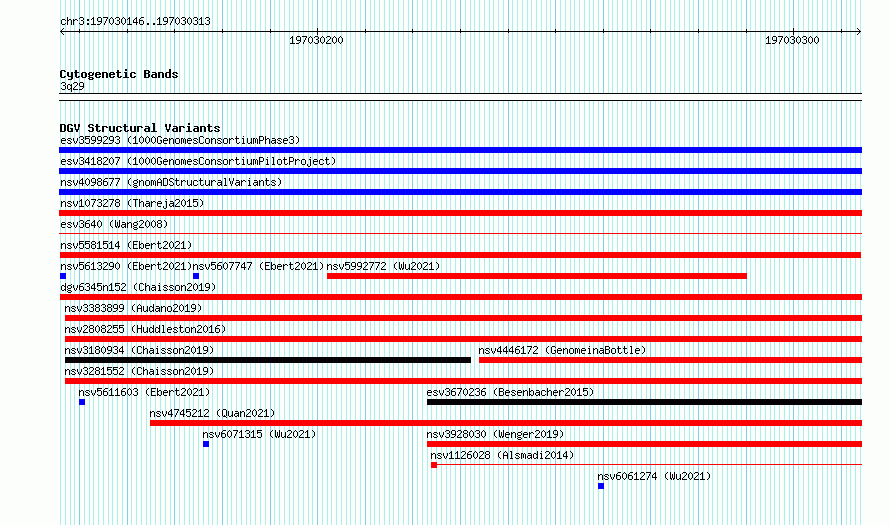Click the nsv5581514 (Ebert2021) label

tap(126, 245)
